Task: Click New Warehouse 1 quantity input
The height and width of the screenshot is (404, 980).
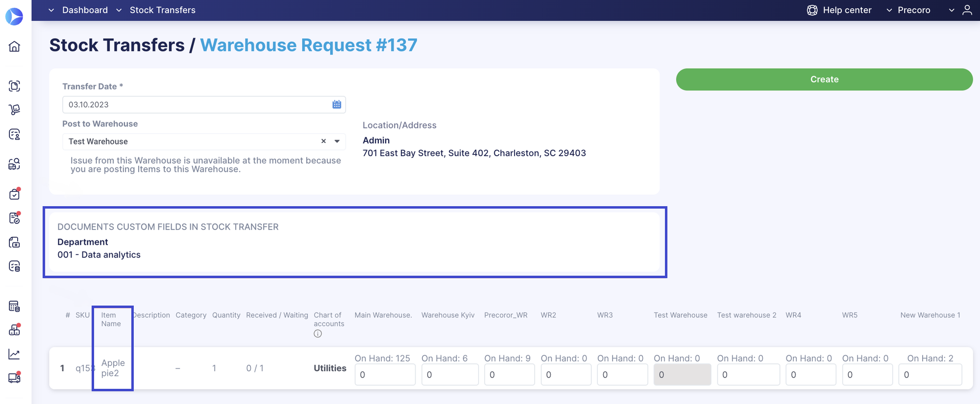Action: point(930,375)
